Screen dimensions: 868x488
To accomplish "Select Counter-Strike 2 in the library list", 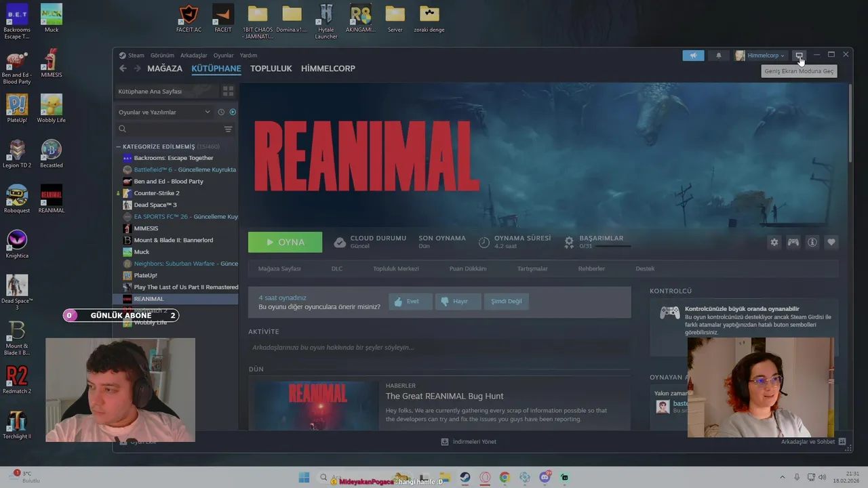I will pos(157,193).
